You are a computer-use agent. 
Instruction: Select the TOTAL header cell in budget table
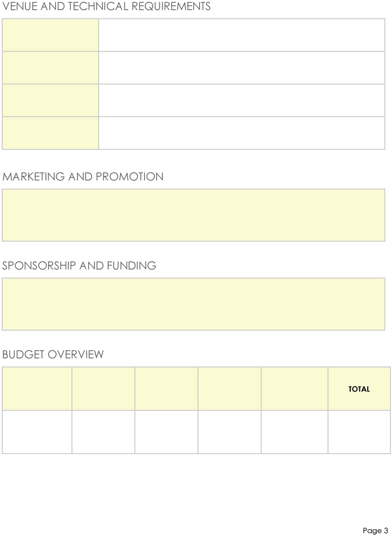click(x=359, y=388)
